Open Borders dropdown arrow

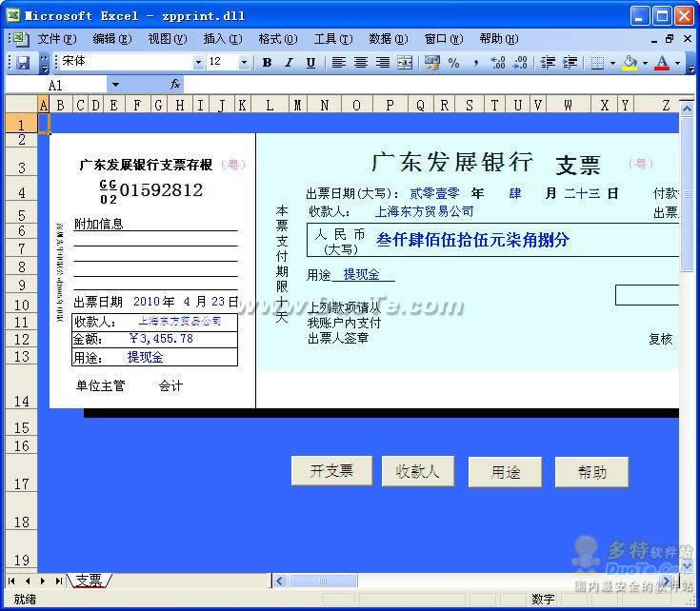pyautogui.click(x=612, y=63)
